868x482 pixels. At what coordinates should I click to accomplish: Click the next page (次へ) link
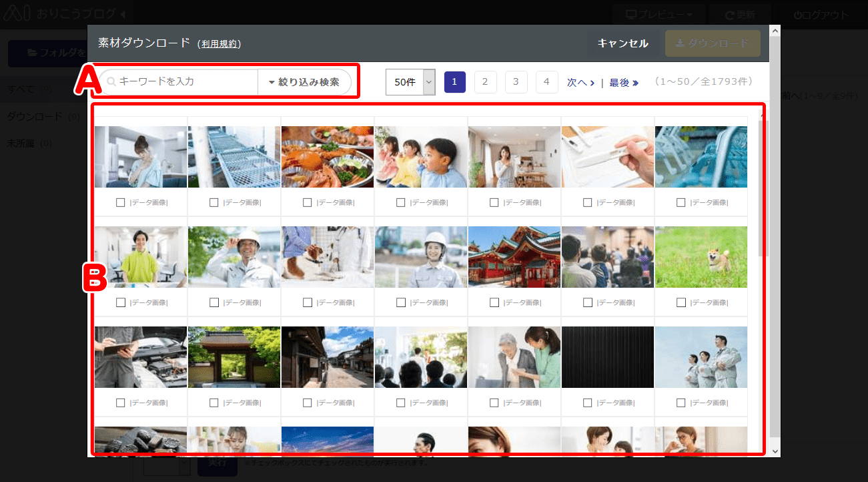(x=581, y=83)
